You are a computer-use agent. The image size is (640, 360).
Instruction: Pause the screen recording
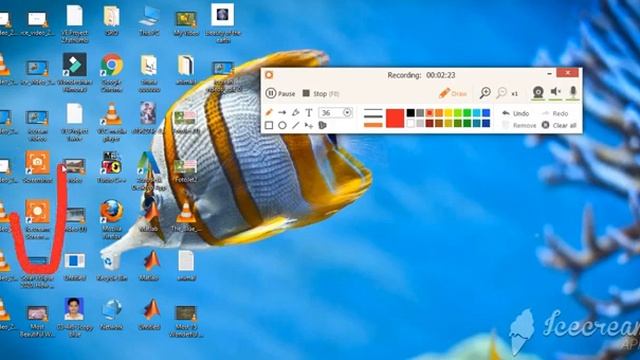click(280, 93)
